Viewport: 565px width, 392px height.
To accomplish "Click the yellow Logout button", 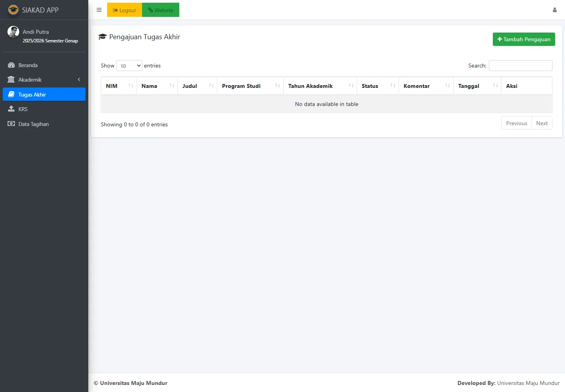I will coord(124,10).
